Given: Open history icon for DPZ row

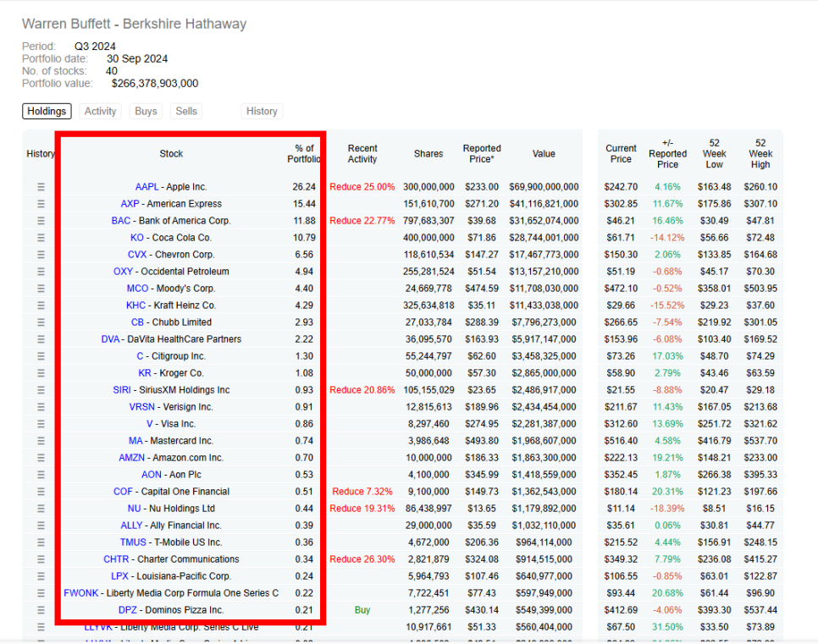Looking at the screenshot, I should 41,610.
